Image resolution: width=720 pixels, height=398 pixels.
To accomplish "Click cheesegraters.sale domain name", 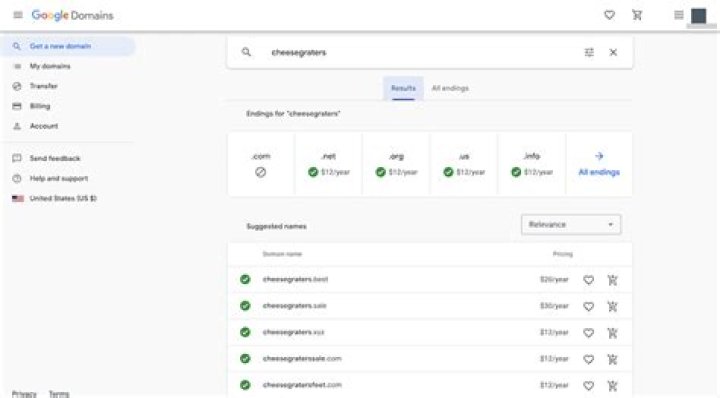I will click(x=294, y=306).
